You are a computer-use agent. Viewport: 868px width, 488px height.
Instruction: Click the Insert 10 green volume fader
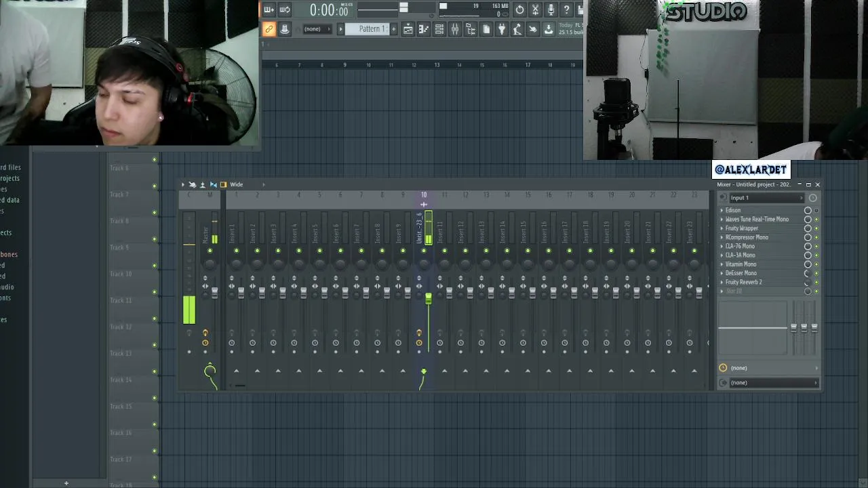pyautogui.click(x=429, y=298)
